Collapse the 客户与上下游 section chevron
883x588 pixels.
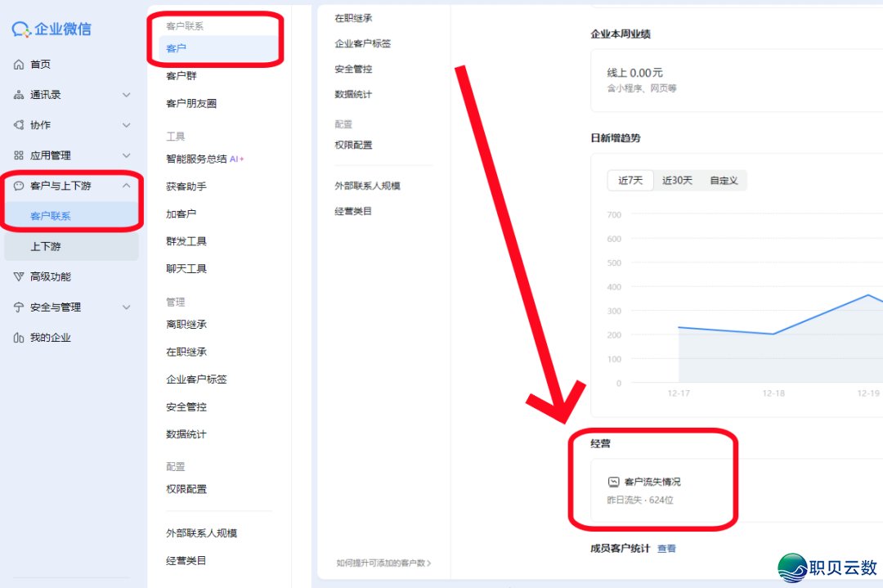click(126, 186)
